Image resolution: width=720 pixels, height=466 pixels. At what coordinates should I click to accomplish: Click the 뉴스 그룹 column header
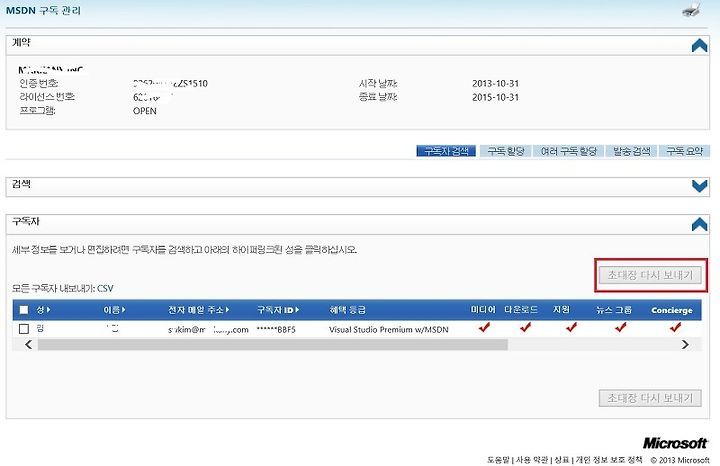coord(614,310)
